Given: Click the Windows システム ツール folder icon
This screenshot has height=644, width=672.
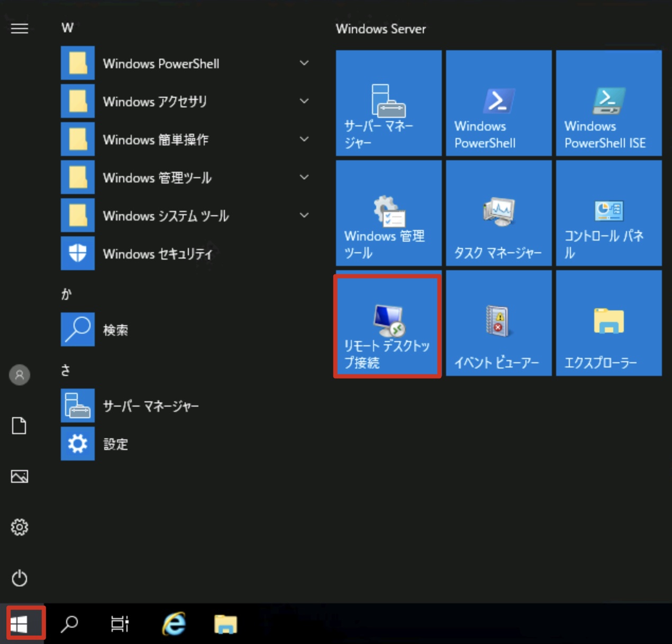Looking at the screenshot, I should tap(78, 215).
